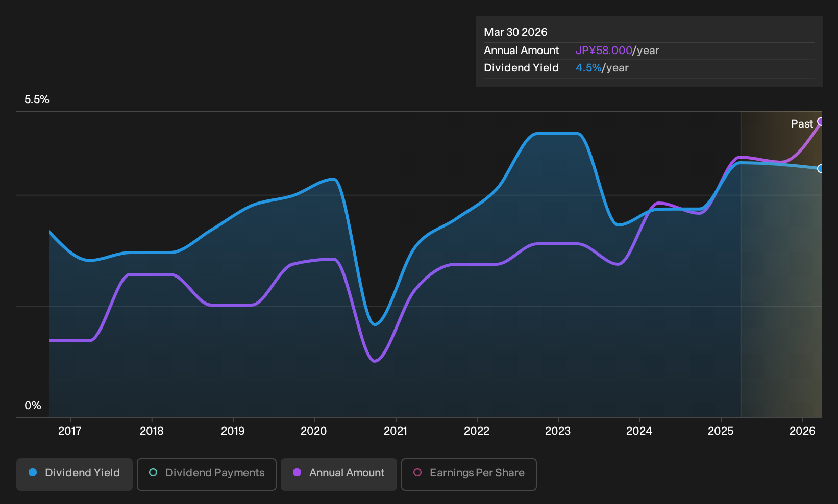Click the Mar 30 2026 tooltip date

515,32
